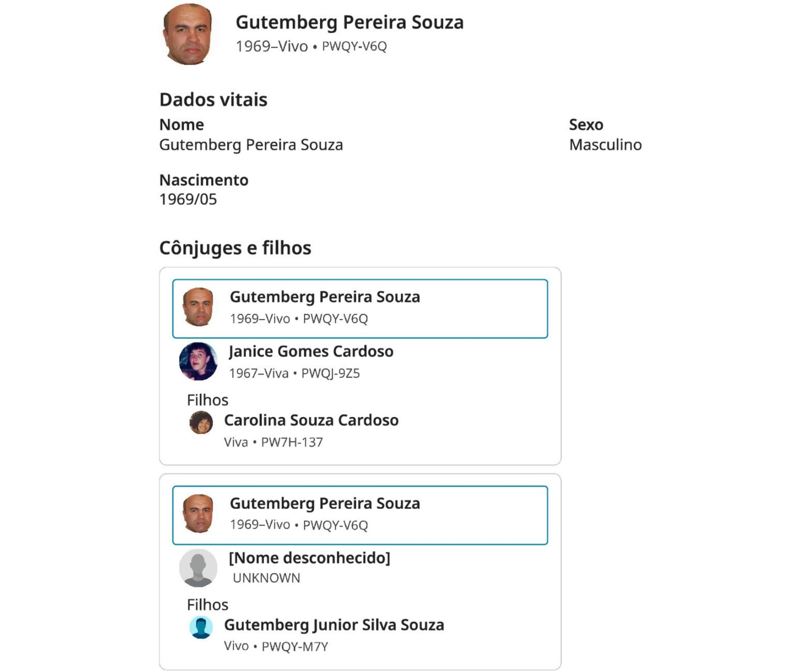The width and height of the screenshot is (802, 672).
Task: Click the Sexo value Masculino
Action: click(605, 145)
